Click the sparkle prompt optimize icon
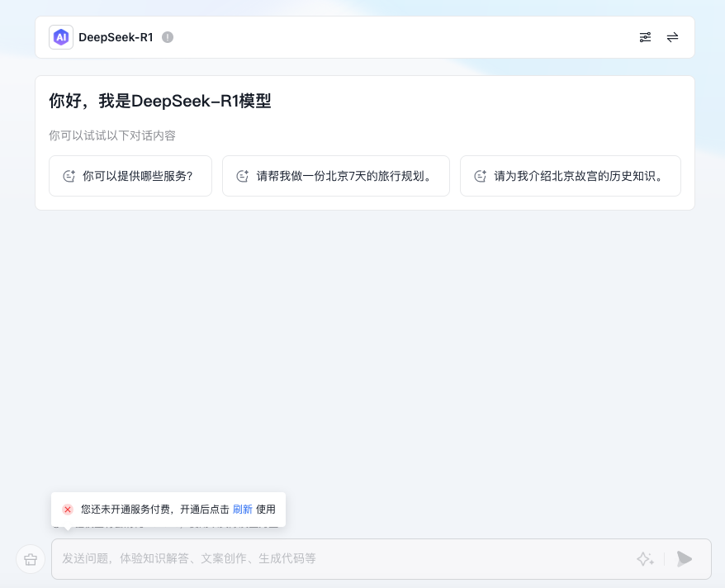The height and width of the screenshot is (588, 725). (645, 559)
